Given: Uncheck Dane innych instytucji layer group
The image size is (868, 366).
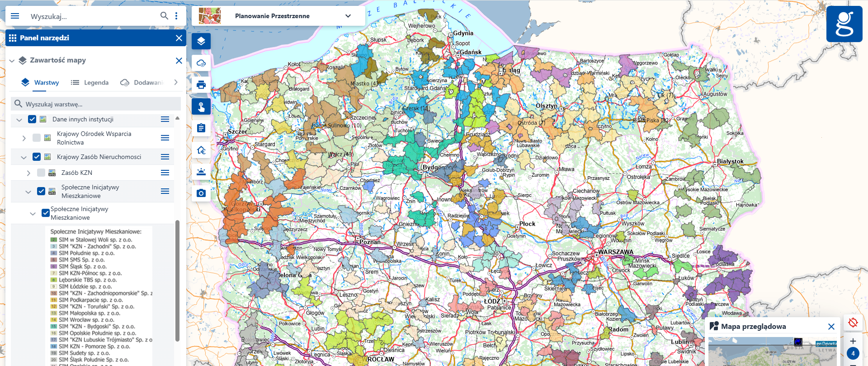Looking at the screenshot, I should 32,119.
